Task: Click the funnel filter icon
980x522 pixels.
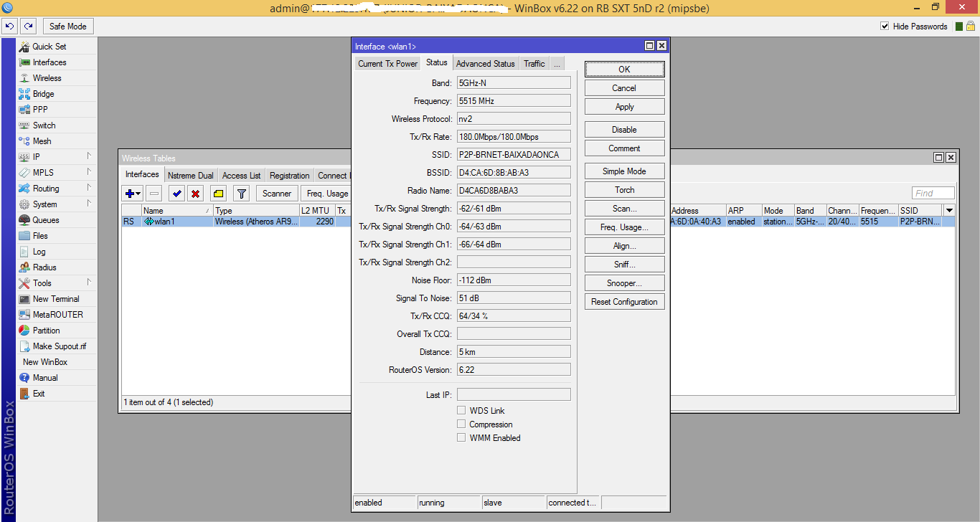Action: 242,194
